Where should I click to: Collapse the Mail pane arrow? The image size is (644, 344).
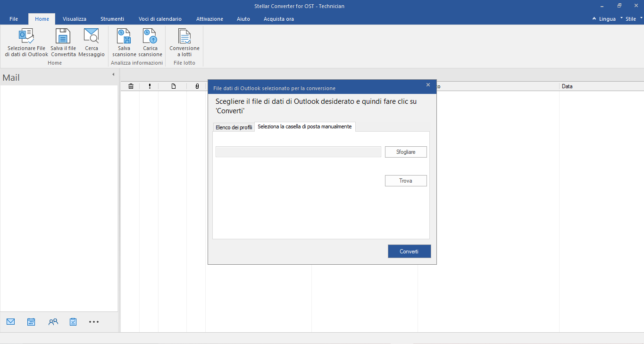point(113,75)
